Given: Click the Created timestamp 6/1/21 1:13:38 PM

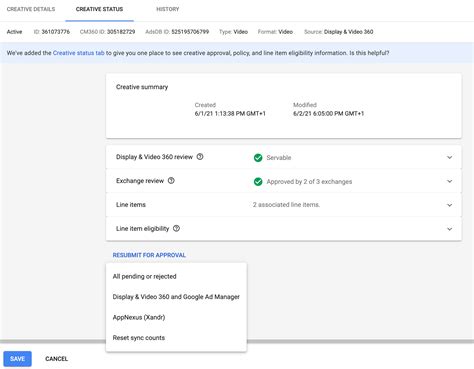Looking at the screenshot, I should point(230,114).
